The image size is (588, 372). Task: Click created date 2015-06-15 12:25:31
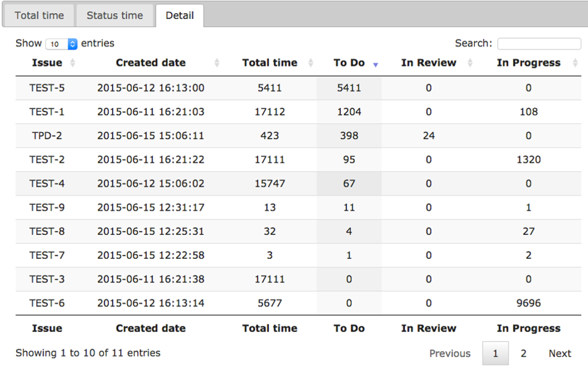click(x=151, y=232)
